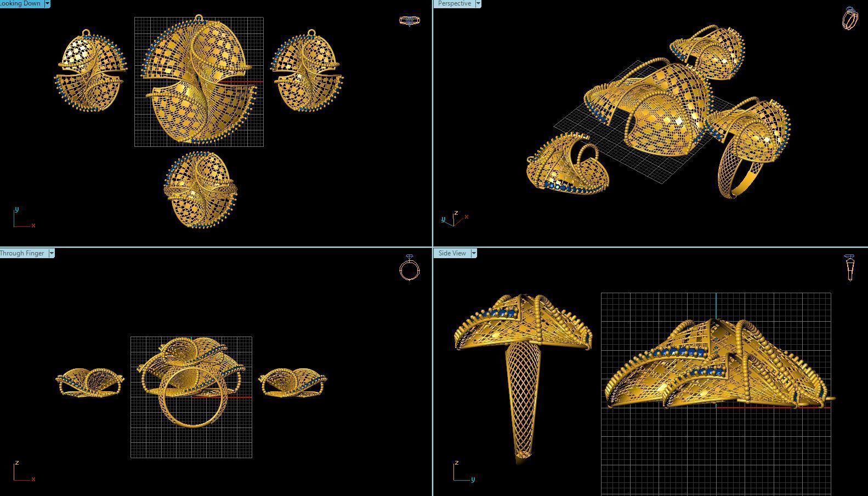Select the right earring in Through Finger view
The width and height of the screenshot is (868, 496).
292,382
